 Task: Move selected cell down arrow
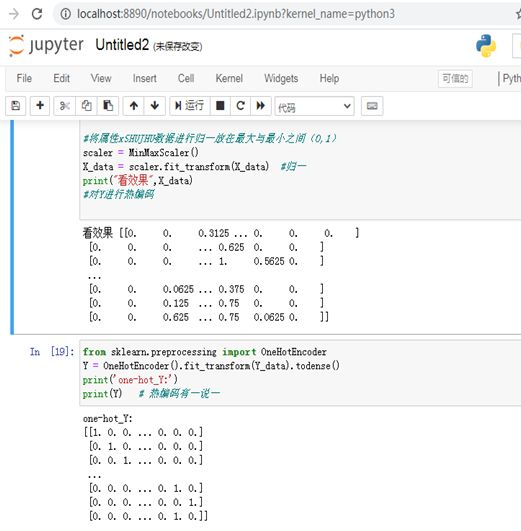click(155, 106)
